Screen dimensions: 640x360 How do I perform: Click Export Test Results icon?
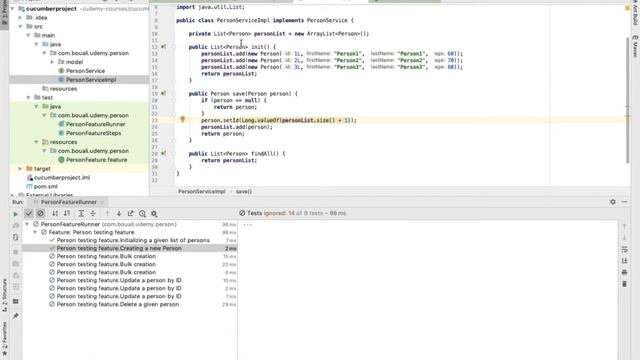point(131,213)
